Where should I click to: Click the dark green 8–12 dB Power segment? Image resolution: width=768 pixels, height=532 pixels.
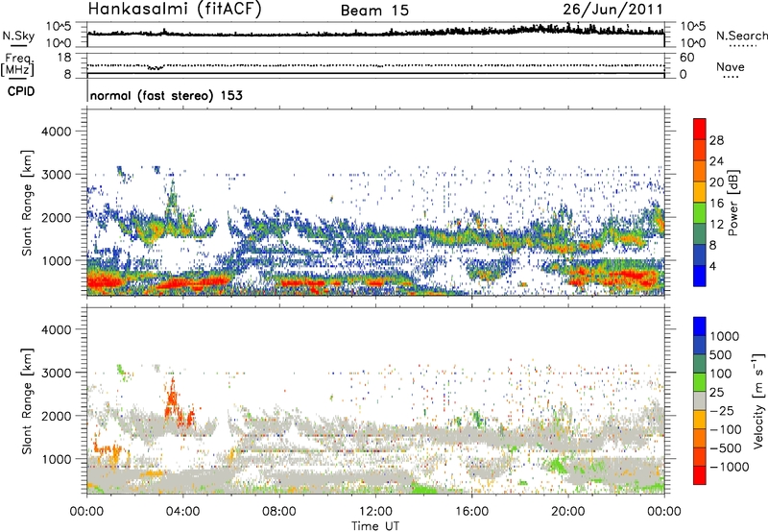coord(700,234)
